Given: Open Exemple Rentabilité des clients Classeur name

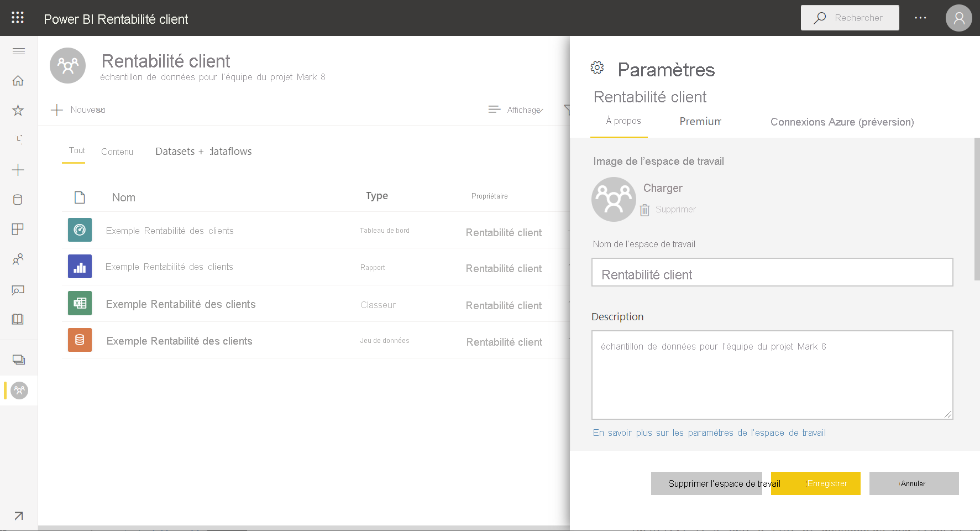Looking at the screenshot, I should (x=181, y=304).
